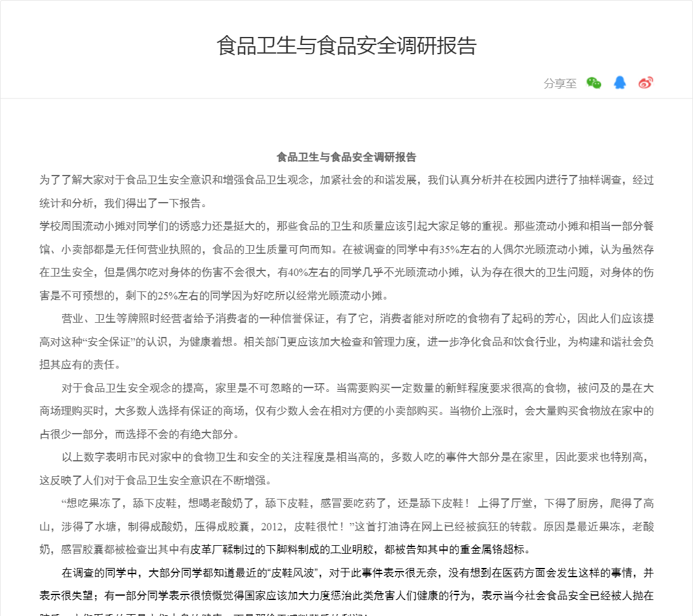Click the line starting 学校周围流动小摊

coord(346,226)
